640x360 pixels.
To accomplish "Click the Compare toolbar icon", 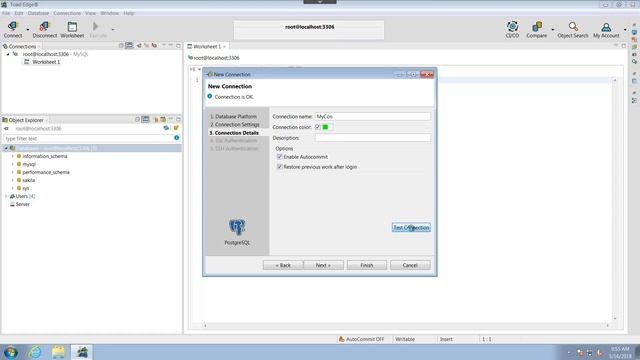I will pos(537,27).
